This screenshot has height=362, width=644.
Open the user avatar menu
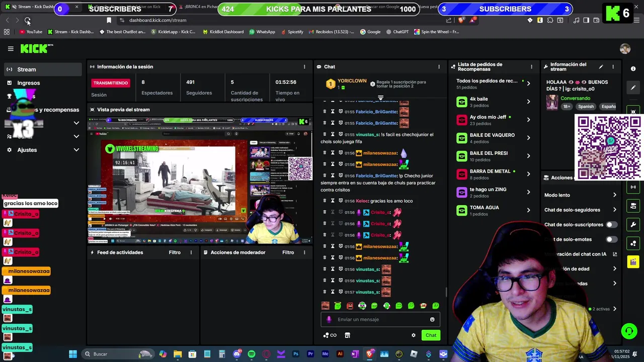click(x=625, y=49)
